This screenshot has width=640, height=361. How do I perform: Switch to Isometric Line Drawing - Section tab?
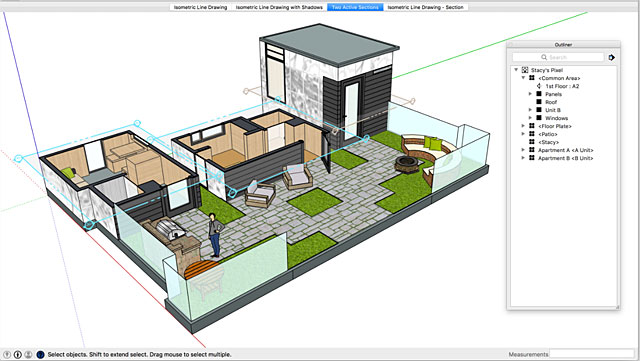[x=425, y=7]
